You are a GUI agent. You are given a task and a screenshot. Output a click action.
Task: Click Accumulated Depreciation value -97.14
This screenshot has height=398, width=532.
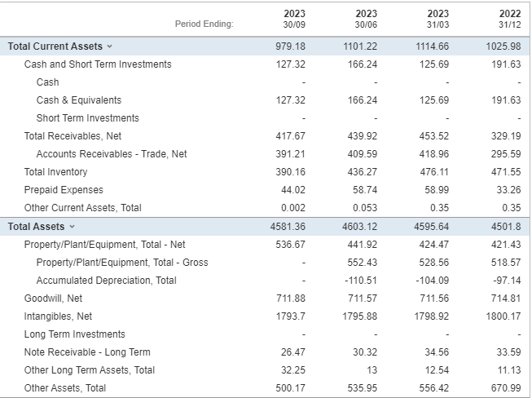pos(507,281)
